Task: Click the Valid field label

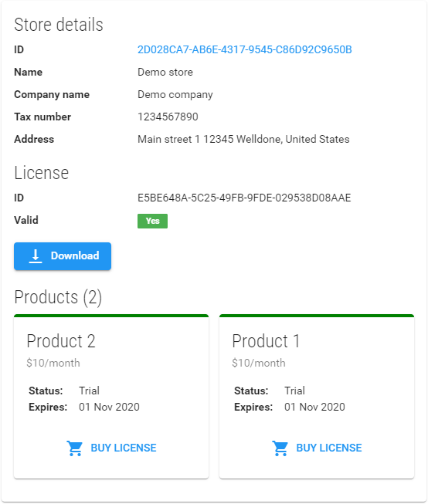Action: tap(26, 220)
